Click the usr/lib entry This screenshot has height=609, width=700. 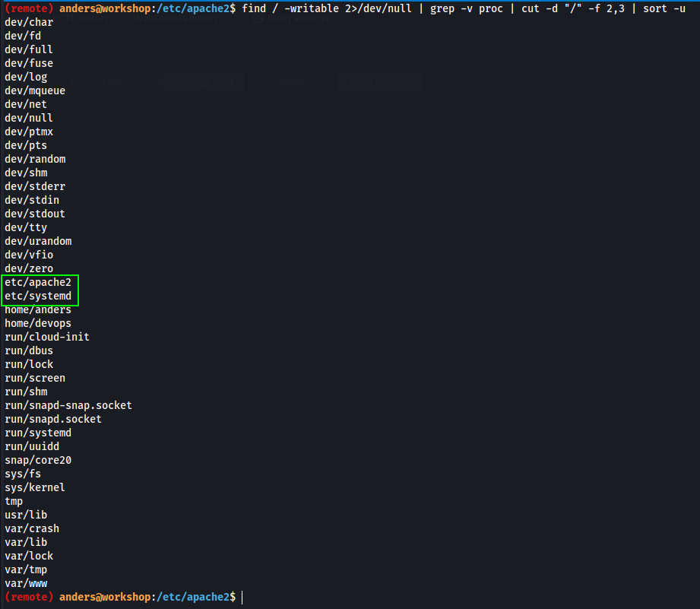[26, 515]
